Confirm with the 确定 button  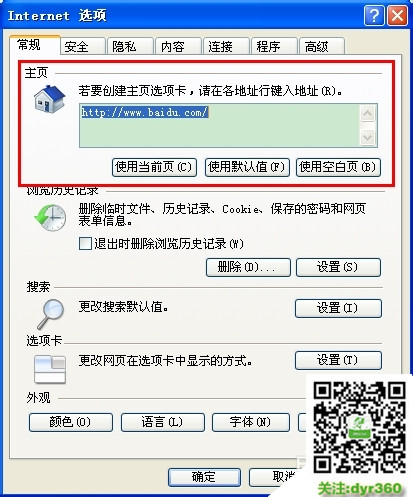(x=204, y=477)
